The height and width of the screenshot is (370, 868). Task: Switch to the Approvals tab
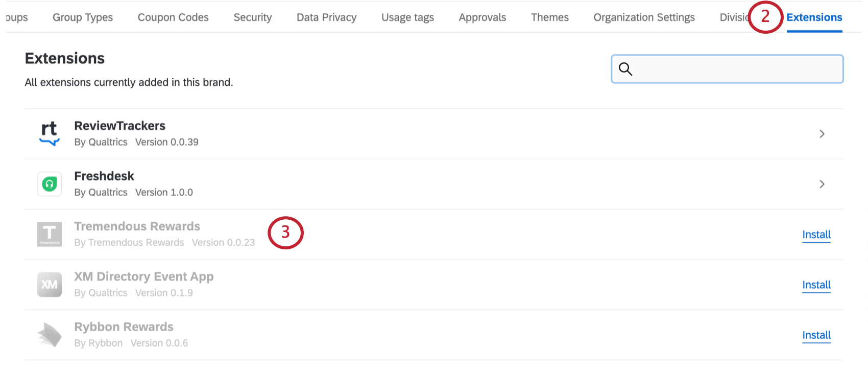tap(483, 17)
